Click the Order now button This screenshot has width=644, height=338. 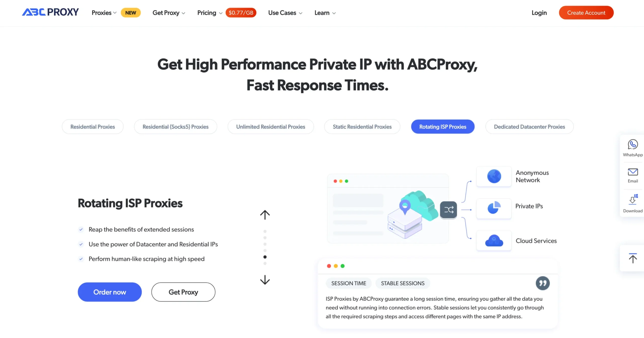point(109,292)
